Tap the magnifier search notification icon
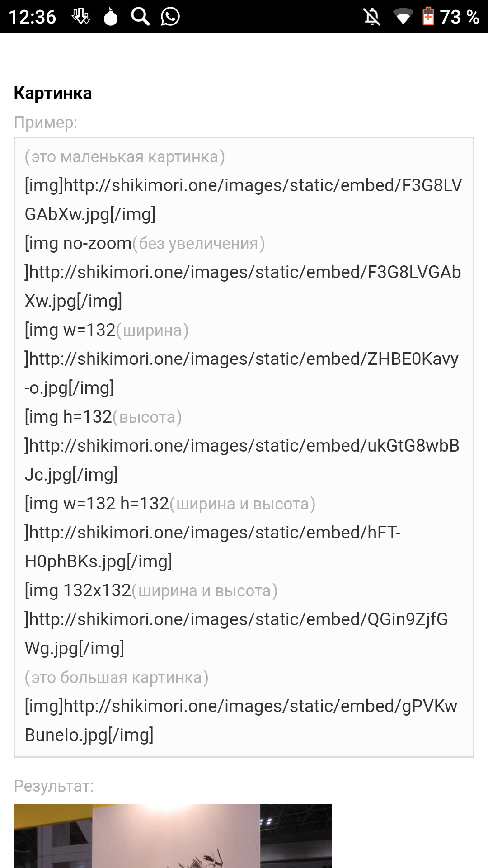The image size is (488, 868). pos(140,17)
